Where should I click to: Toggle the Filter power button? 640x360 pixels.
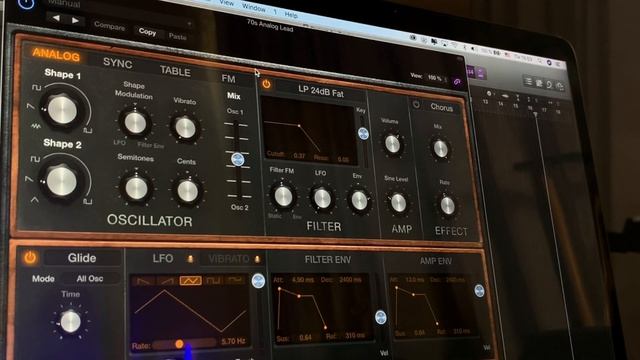coord(267,84)
